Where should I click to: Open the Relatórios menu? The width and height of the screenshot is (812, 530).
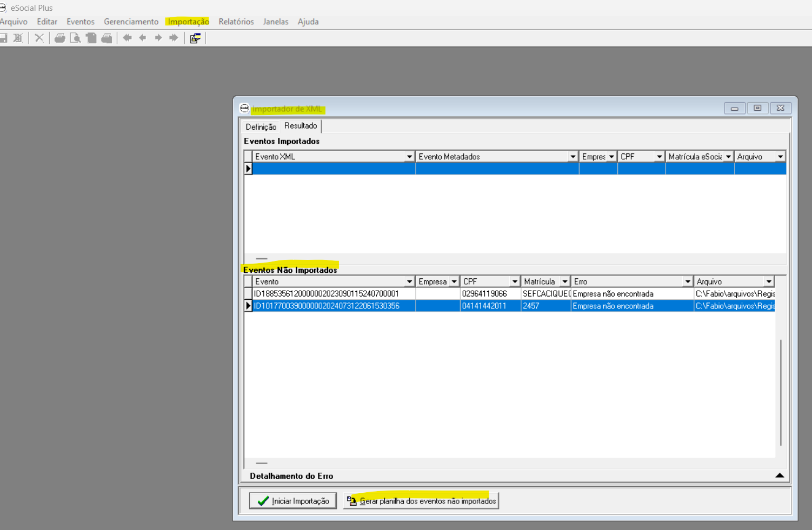click(x=236, y=22)
